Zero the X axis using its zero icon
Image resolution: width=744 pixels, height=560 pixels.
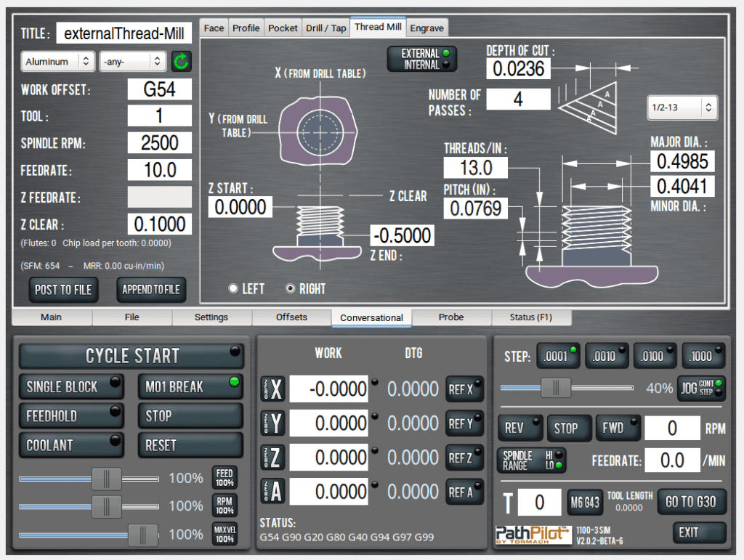click(x=272, y=389)
